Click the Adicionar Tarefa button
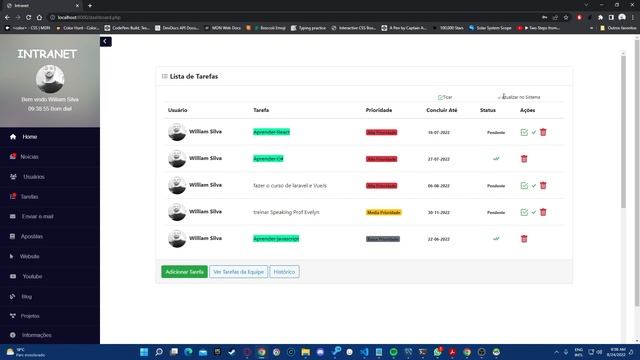 [x=184, y=272]
